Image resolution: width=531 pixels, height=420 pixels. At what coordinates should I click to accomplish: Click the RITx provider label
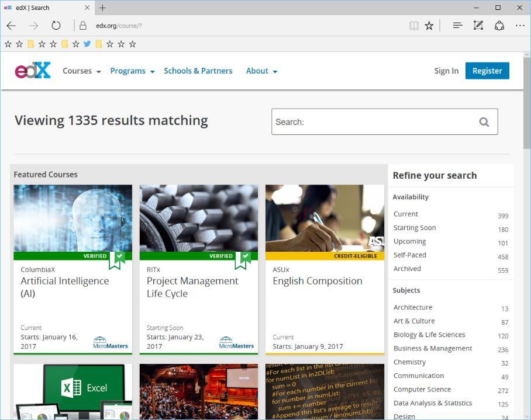pos(153,269)
